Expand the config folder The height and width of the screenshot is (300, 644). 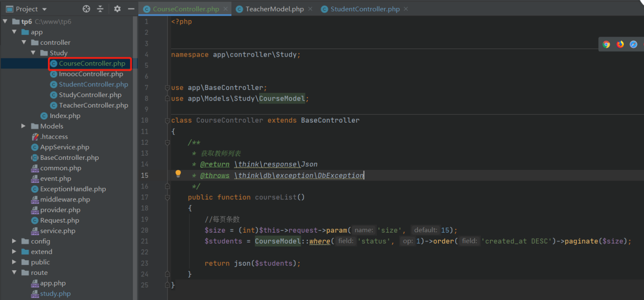(x=14, y=241)
